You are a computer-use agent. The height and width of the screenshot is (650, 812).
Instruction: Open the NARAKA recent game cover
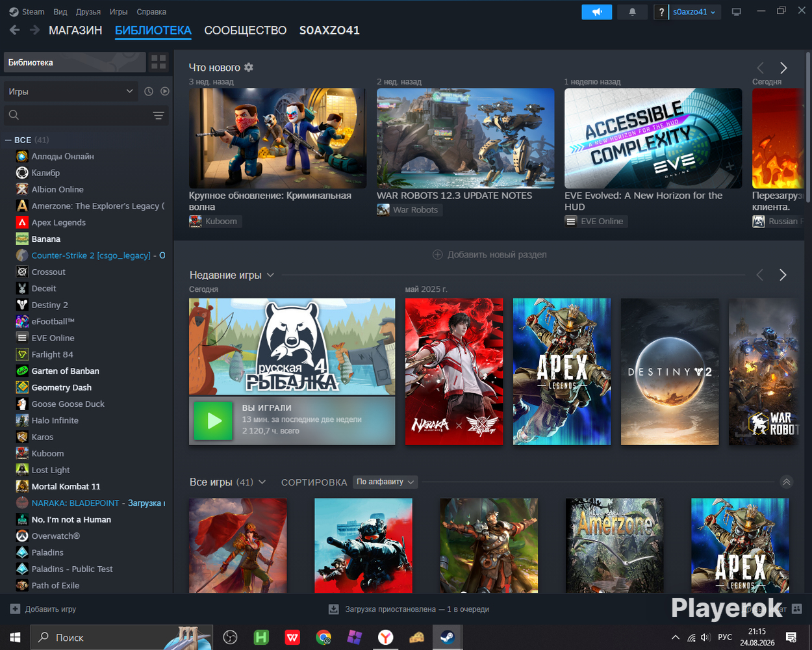(454, 372)
